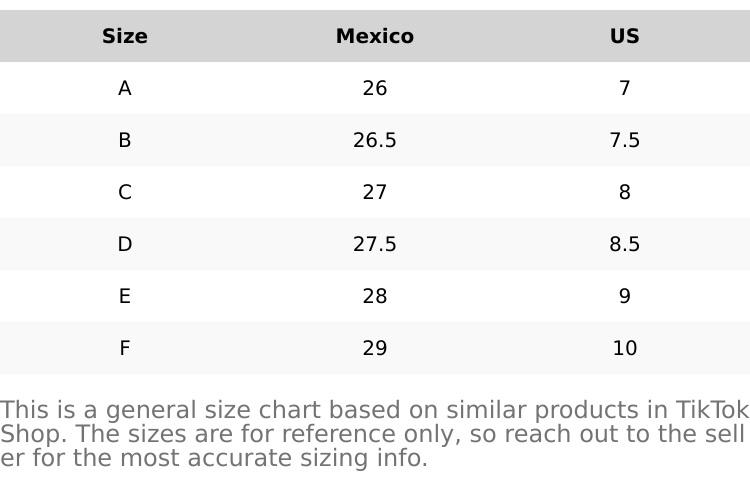Select the size A row label

click(x=125, y=89)
